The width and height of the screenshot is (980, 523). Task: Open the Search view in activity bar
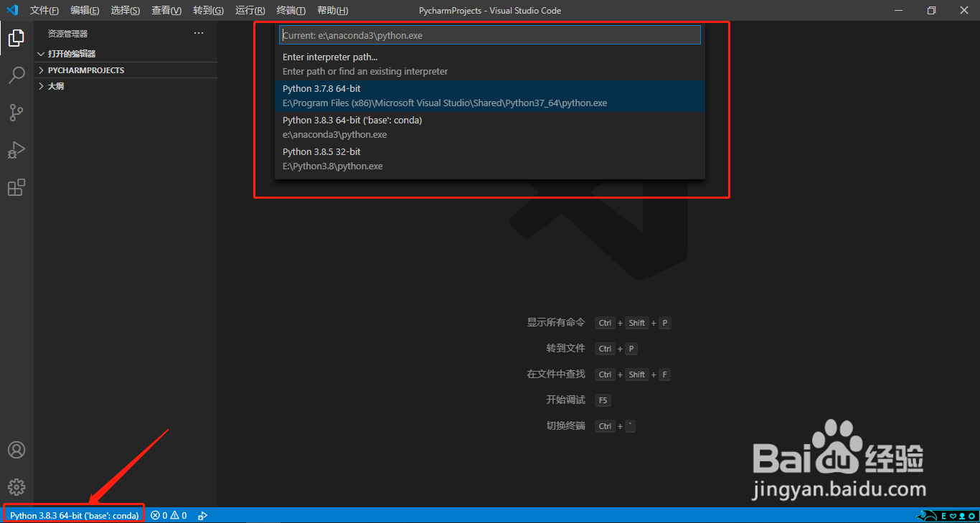17,75
